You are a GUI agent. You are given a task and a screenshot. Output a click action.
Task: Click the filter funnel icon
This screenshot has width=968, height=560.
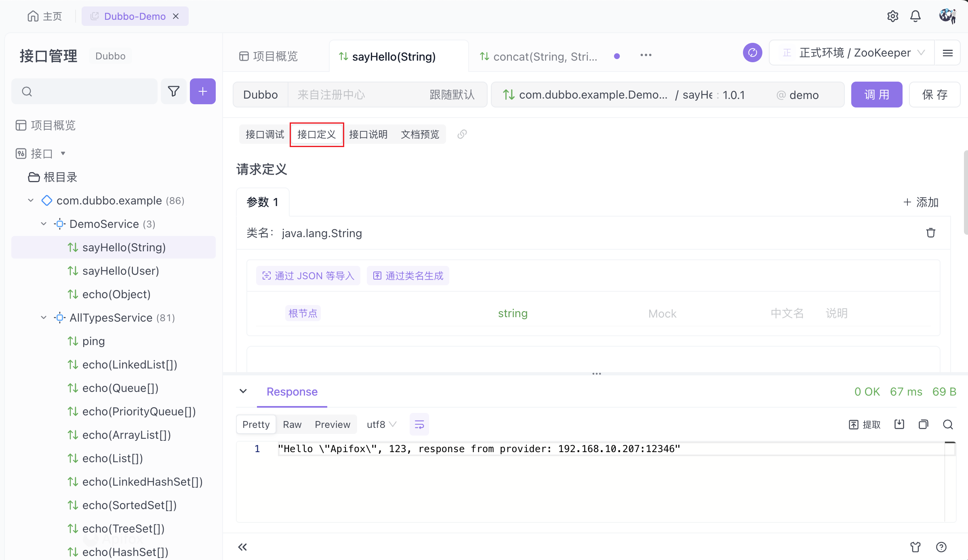174,91
